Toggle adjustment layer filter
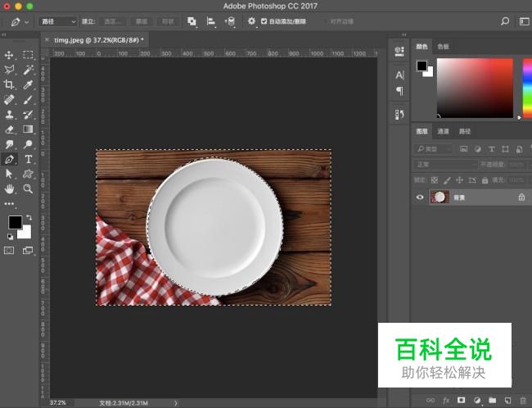This screenshot has width=532, height=408. (478, 149)
